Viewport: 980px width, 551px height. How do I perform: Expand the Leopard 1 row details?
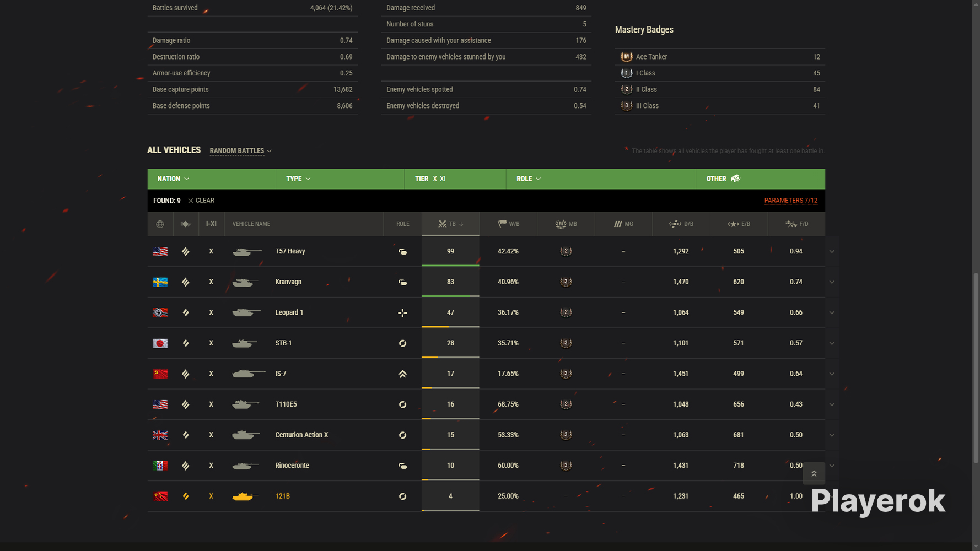[832, 313]
